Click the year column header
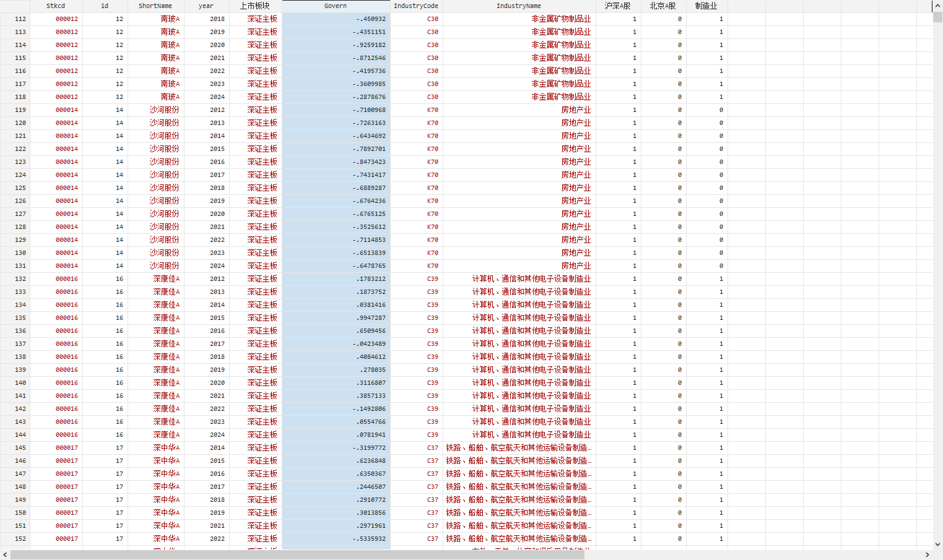Viewport: 943px width, 560px height. pyautogui.click(x=206, y=6)
